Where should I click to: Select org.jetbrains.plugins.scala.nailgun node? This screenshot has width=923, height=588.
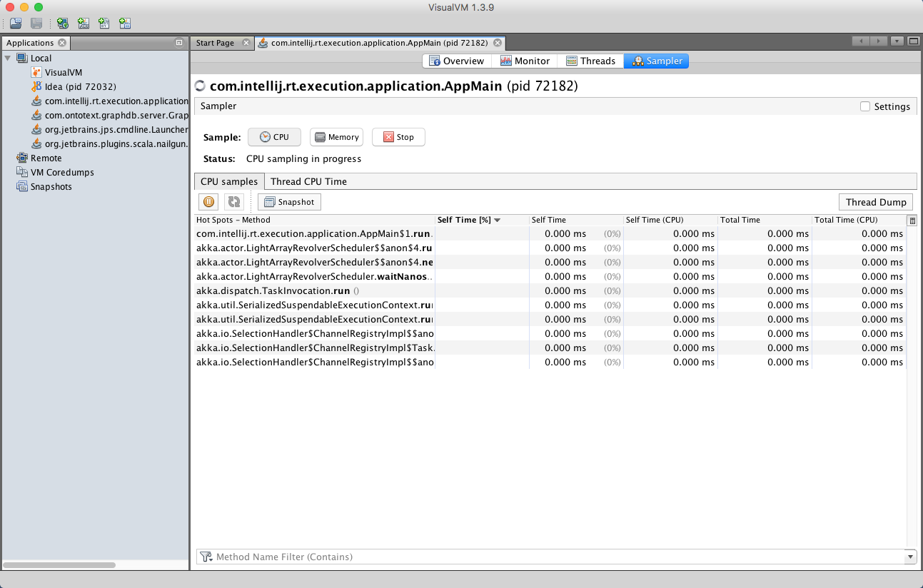point(110,143)
